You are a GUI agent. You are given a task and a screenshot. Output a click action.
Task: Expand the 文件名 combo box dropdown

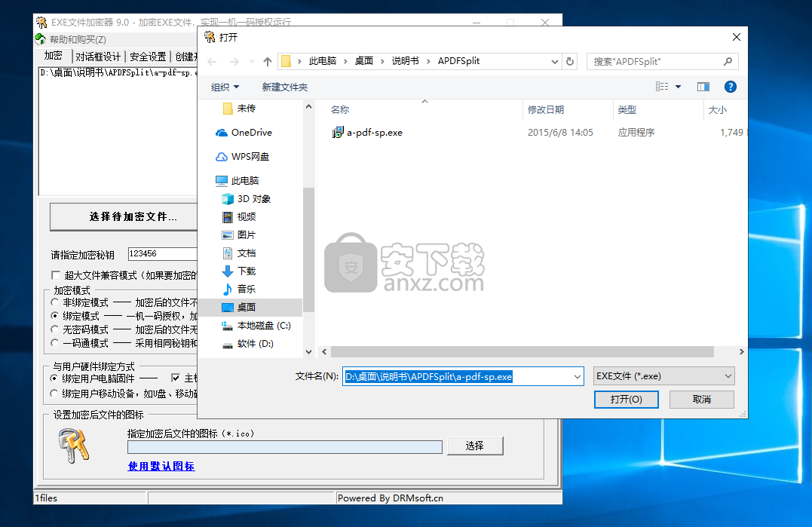pos(578,377)
